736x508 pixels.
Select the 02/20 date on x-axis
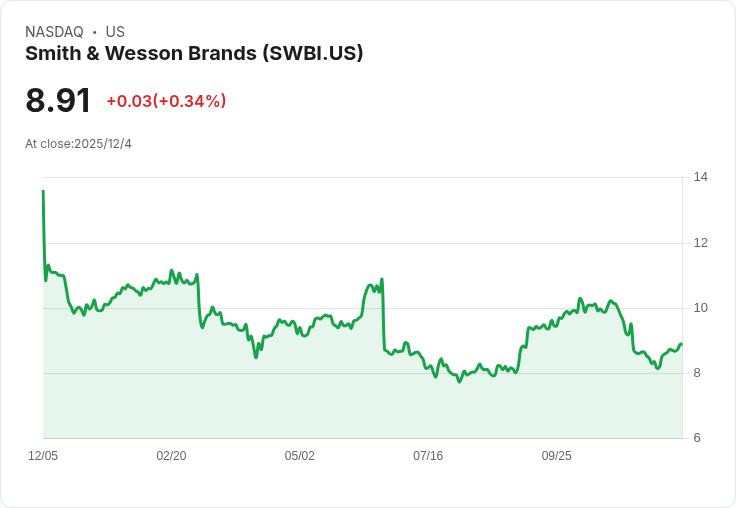171,456
